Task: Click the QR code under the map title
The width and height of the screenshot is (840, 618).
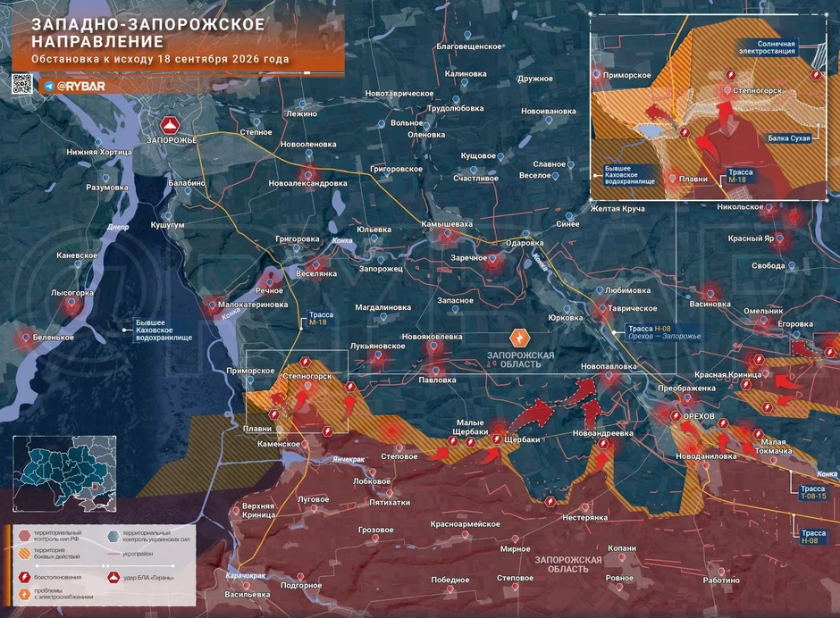Action: pyautogui.click(x=22, y=85)
